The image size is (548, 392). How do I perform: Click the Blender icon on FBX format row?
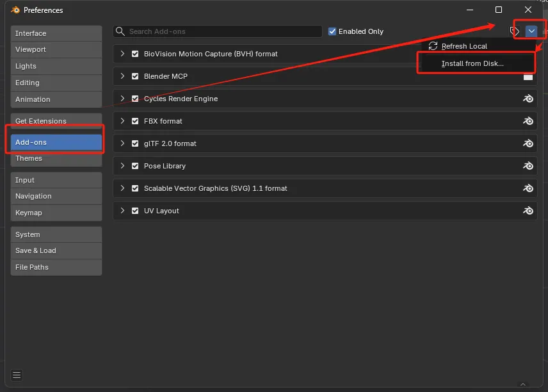pyautogui.click(x=528, y=121)
